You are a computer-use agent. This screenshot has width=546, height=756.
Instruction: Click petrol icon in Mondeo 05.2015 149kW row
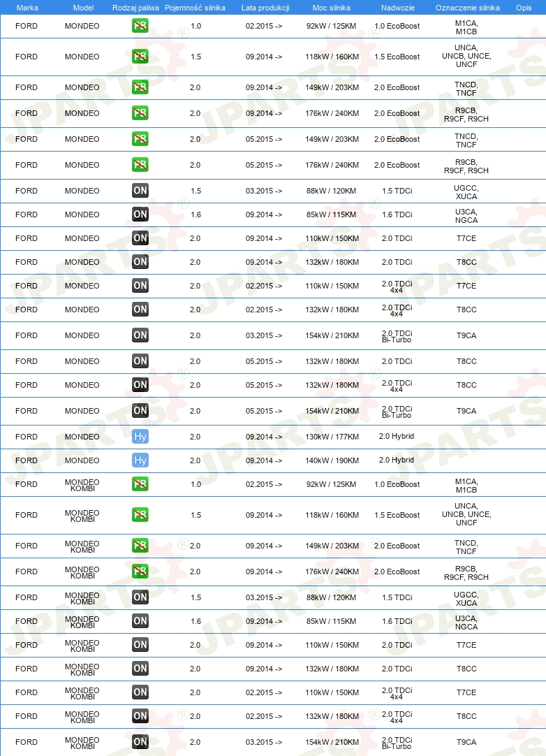coord(140,139)
